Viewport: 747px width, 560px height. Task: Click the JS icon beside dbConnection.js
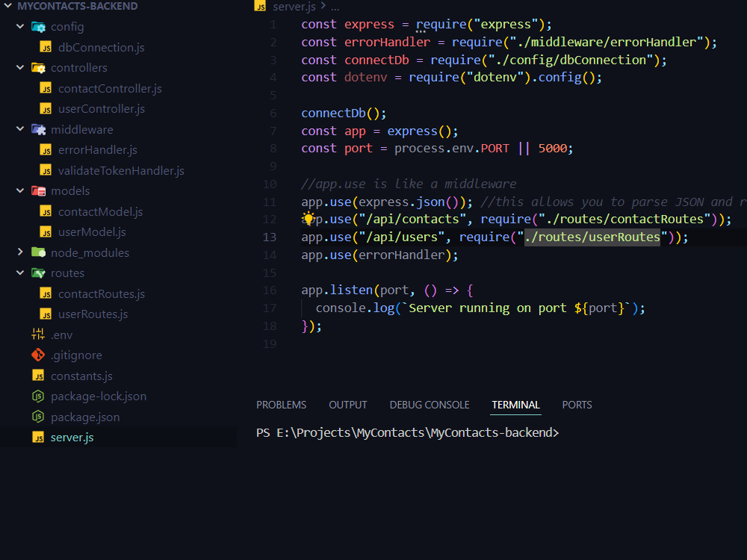click(46, 47)
